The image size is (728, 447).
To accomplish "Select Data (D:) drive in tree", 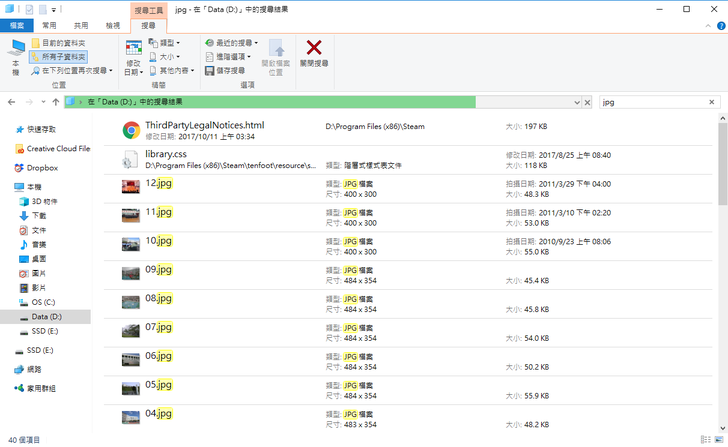I will 48,316.
